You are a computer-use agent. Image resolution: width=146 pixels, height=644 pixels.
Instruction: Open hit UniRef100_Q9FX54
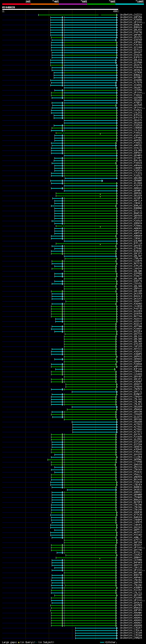pyautogui.click(x=131, y=17)
